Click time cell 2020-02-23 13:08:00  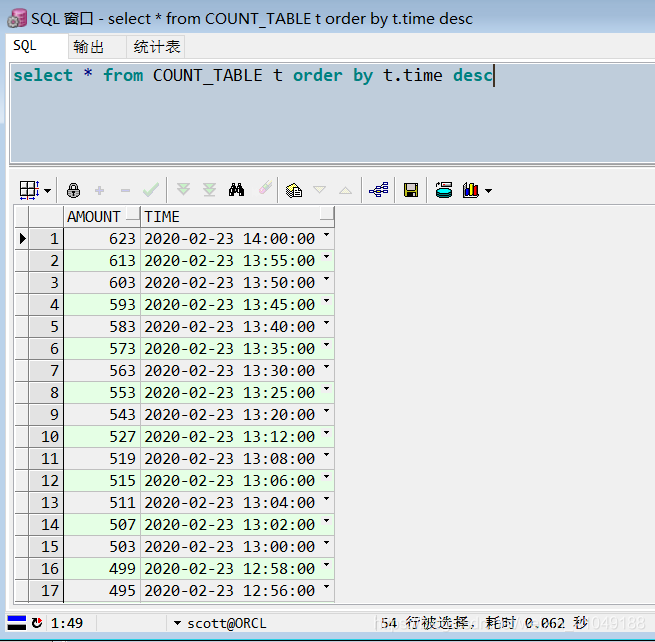237,459
